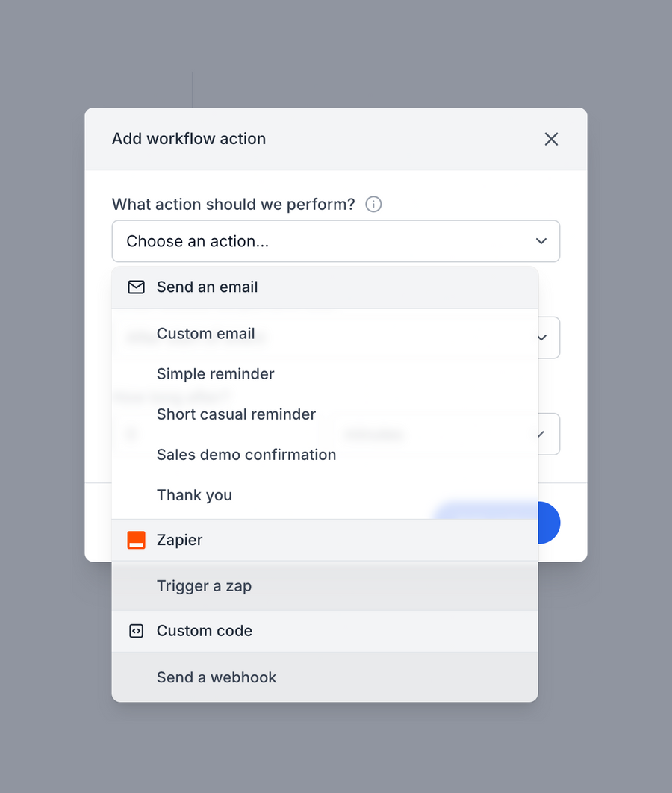Click the chevron on the Choose an action field
Screen dimensions: 672x793
(541, 241)
